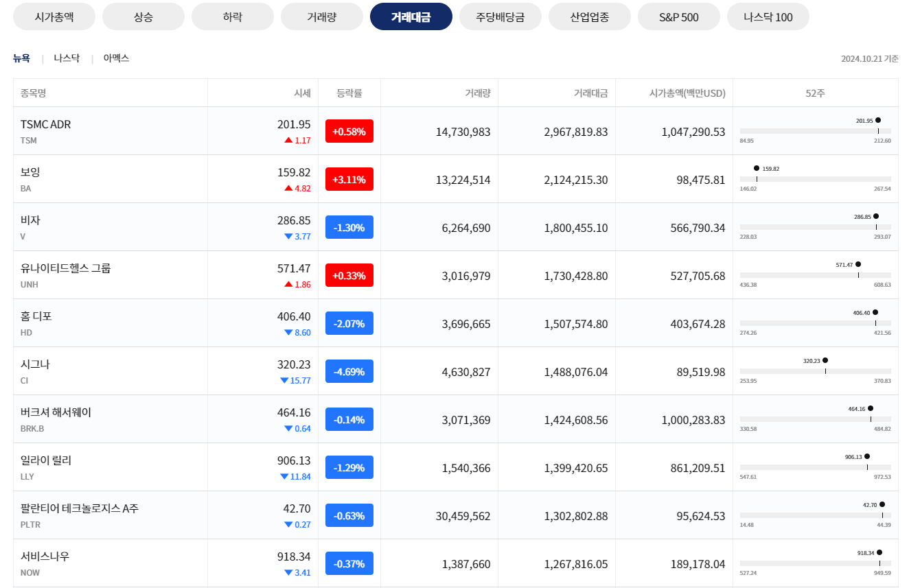Select the active 거래대금 tab
Screen dimensions: 909x588
click(411, 16)
